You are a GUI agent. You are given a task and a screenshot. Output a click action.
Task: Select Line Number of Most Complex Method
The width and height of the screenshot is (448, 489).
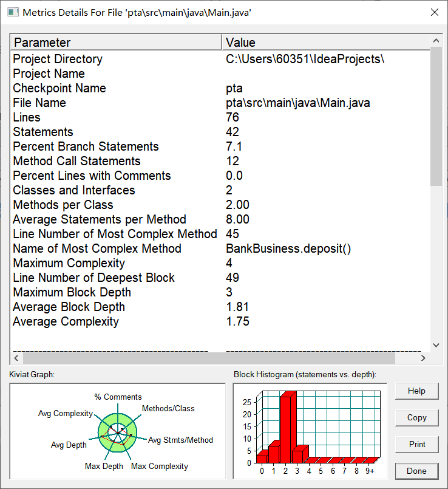[220, 234]
